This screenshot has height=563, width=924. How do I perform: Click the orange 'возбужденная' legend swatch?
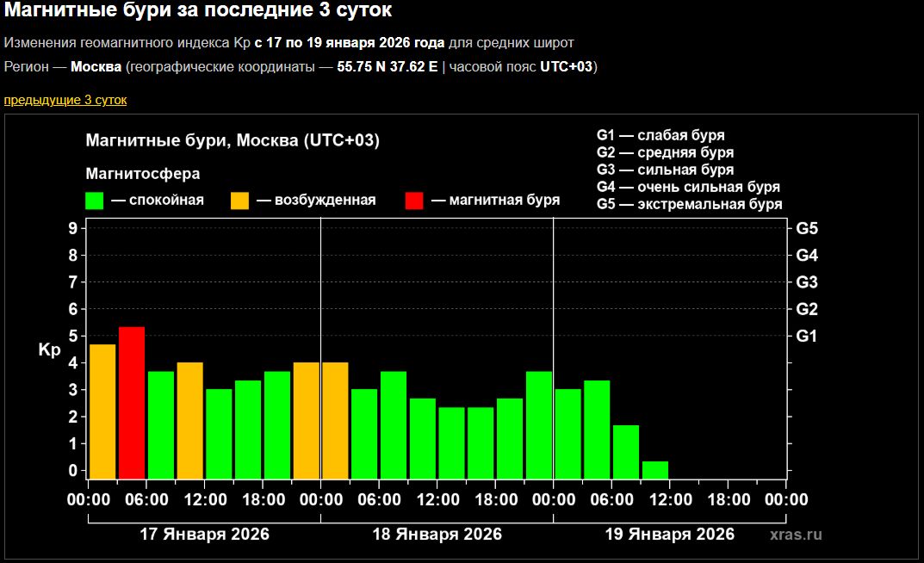[239, 201]
